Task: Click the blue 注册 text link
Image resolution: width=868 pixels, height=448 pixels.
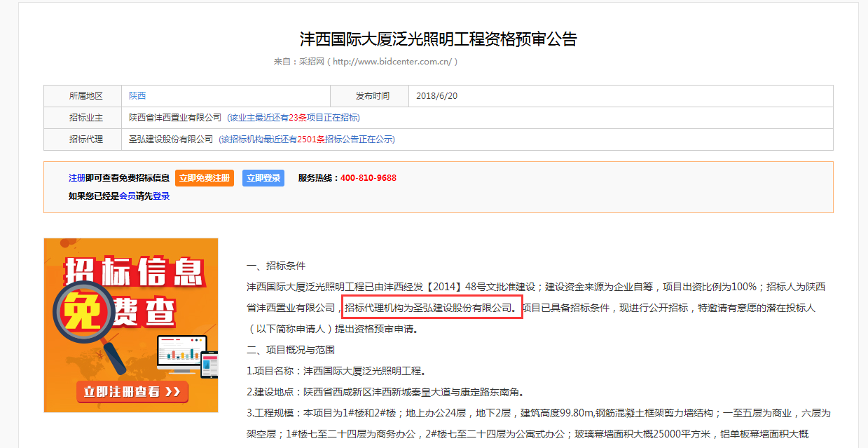Action: tap(76, 178)
